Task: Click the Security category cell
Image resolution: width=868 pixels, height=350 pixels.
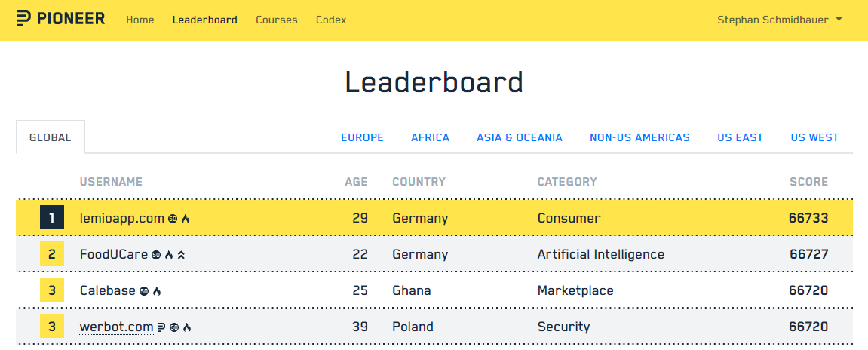Action: [x=563, y=327]
